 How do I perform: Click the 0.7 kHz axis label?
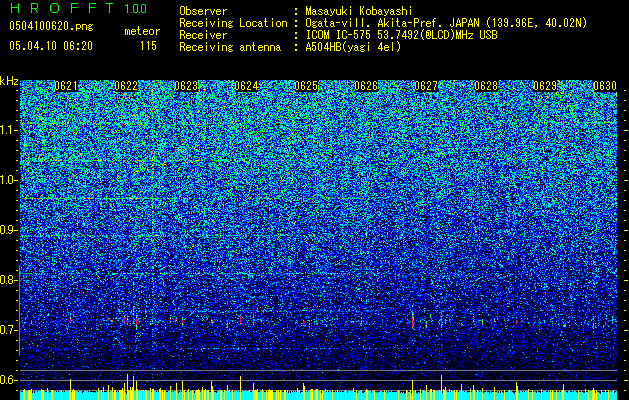tap(8, 330)
